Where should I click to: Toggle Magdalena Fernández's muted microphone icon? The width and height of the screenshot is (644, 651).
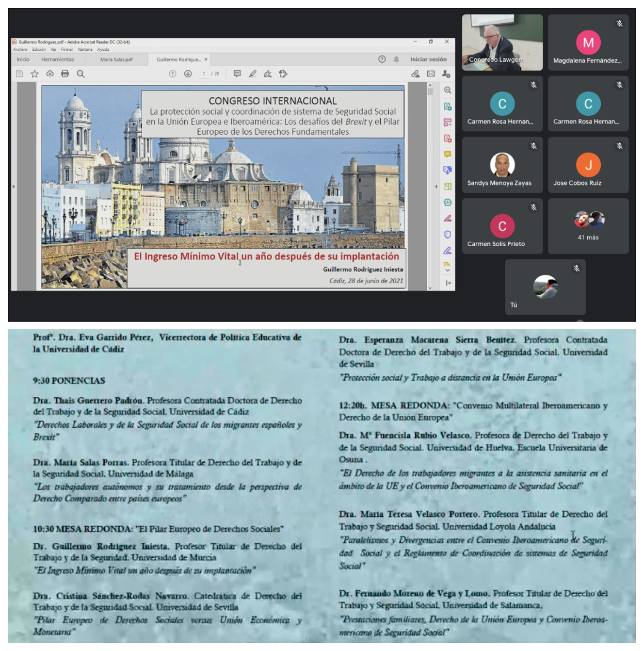pyautogui.click(x=620, y=24)
